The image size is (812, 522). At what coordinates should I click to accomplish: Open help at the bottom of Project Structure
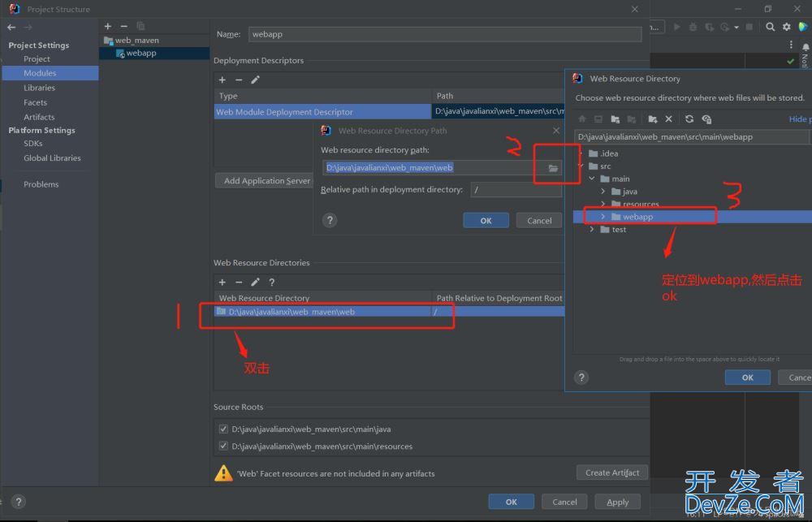[19, 501]
